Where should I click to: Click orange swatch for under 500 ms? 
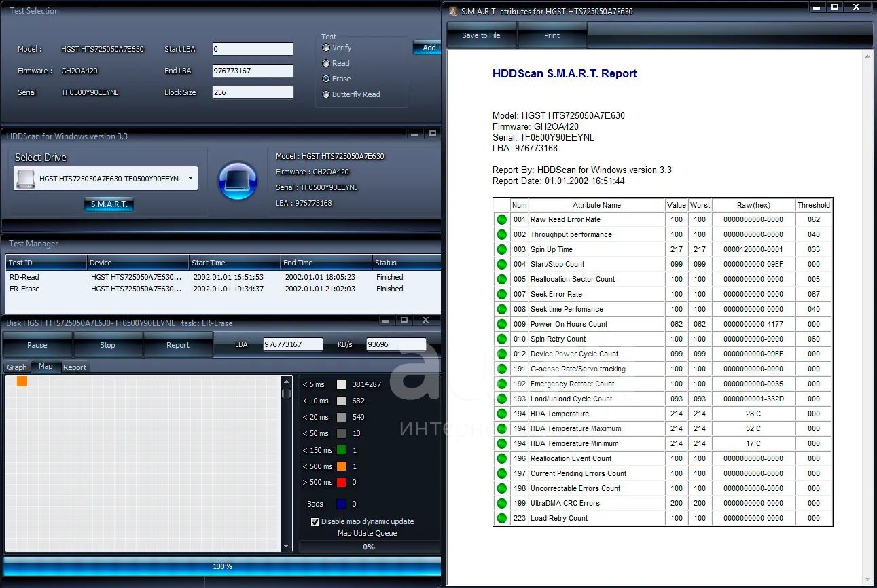pos(341,466)
